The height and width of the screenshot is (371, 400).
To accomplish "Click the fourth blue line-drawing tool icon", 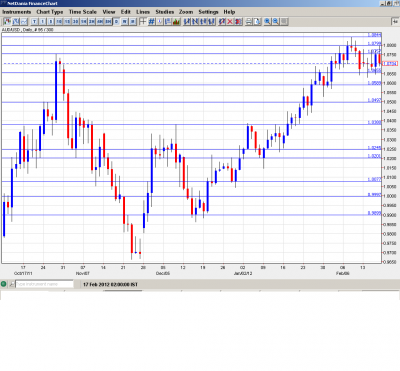I will (212, 22).
